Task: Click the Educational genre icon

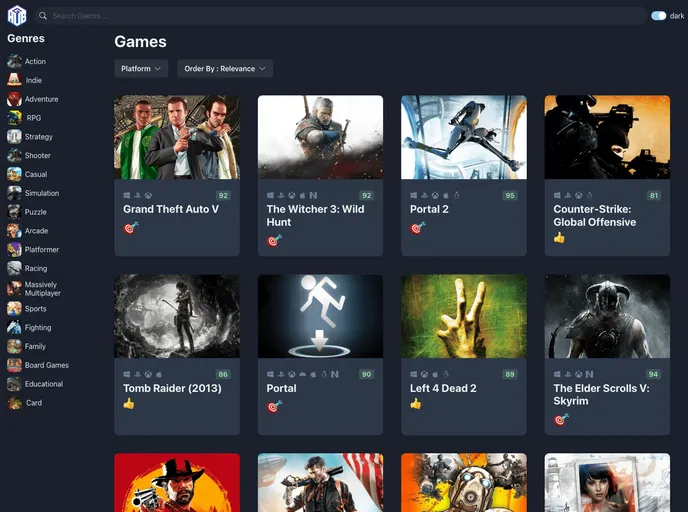Action: click(x=14, y=384)
